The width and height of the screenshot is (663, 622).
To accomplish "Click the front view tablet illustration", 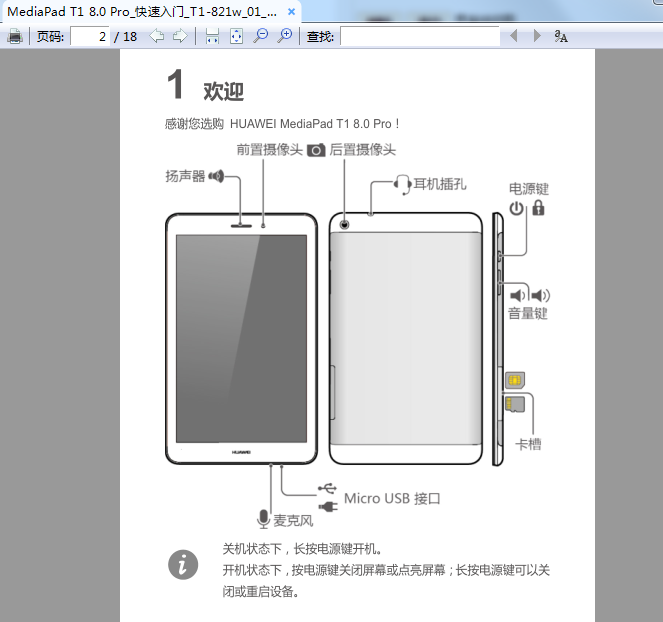I will [x=241, y=339].
